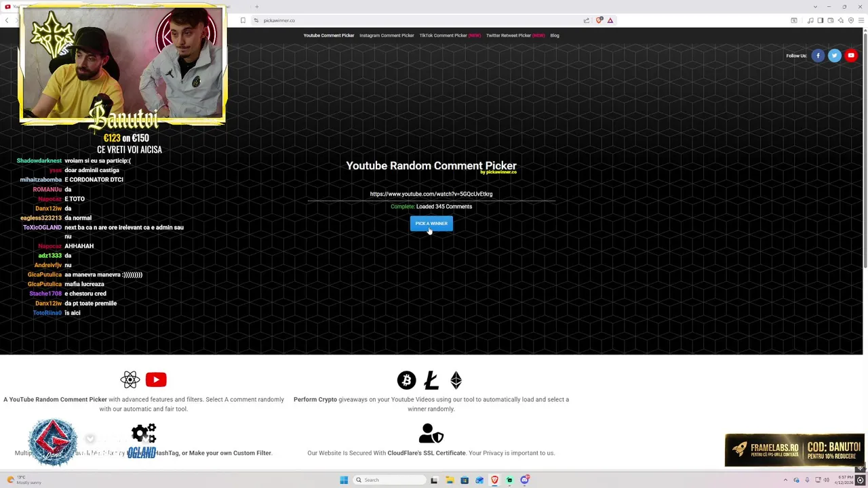Open File Explorer from taskbar

[450, 480]
